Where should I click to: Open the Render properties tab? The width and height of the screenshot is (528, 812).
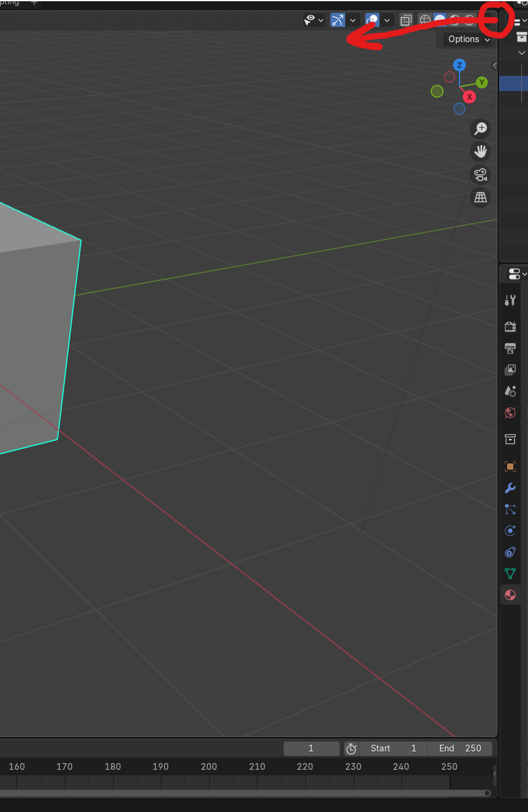(510, 327)
